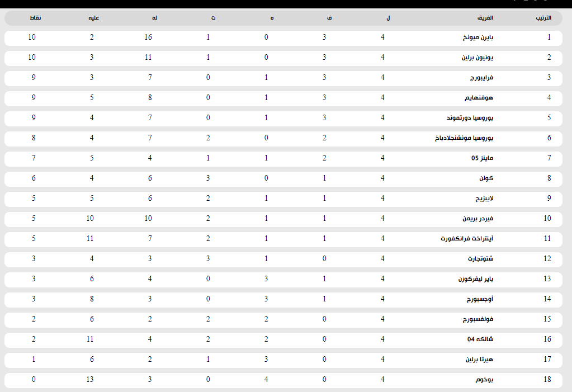Click the له goals for column header
This screenshot has height=392, width=572.
click(x=154, y=18)
